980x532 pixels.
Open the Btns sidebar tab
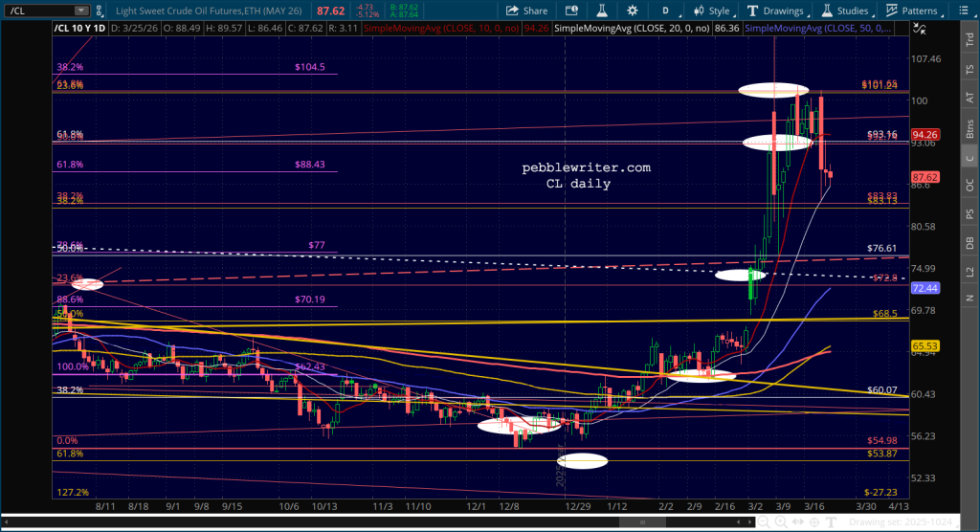pyautogui.click(x=969, y=128)
